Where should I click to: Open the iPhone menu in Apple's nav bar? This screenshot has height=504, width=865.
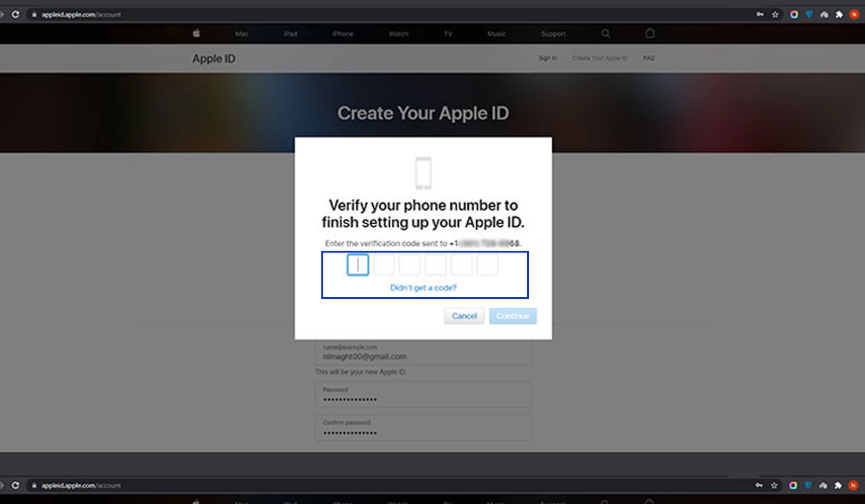[x=343, y=34]
